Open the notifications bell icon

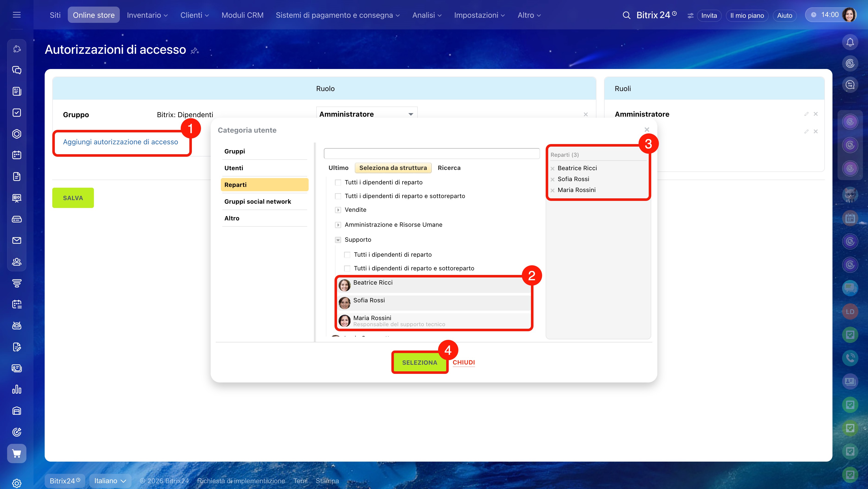click(x=850, y=42)
